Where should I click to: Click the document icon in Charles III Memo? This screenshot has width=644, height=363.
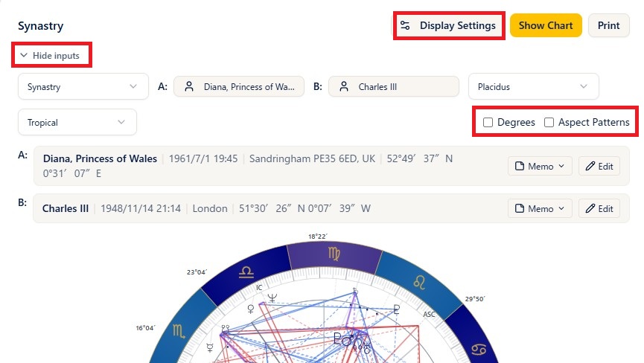click(520, 208)
